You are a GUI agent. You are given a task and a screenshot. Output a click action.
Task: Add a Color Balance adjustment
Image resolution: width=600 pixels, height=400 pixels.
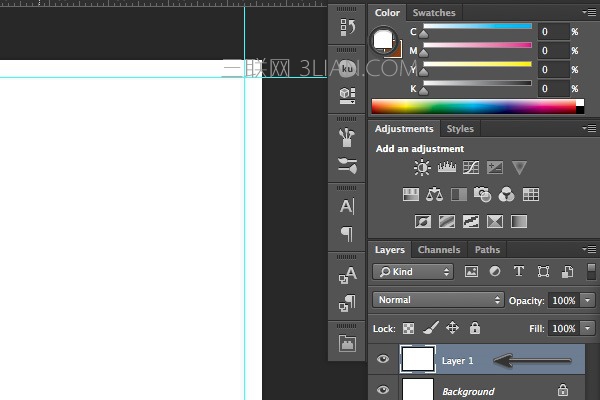[x=434, y=194]
